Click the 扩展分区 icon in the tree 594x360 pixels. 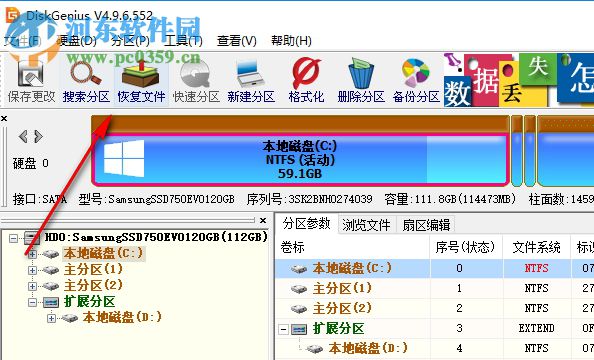tap(51, 302)
